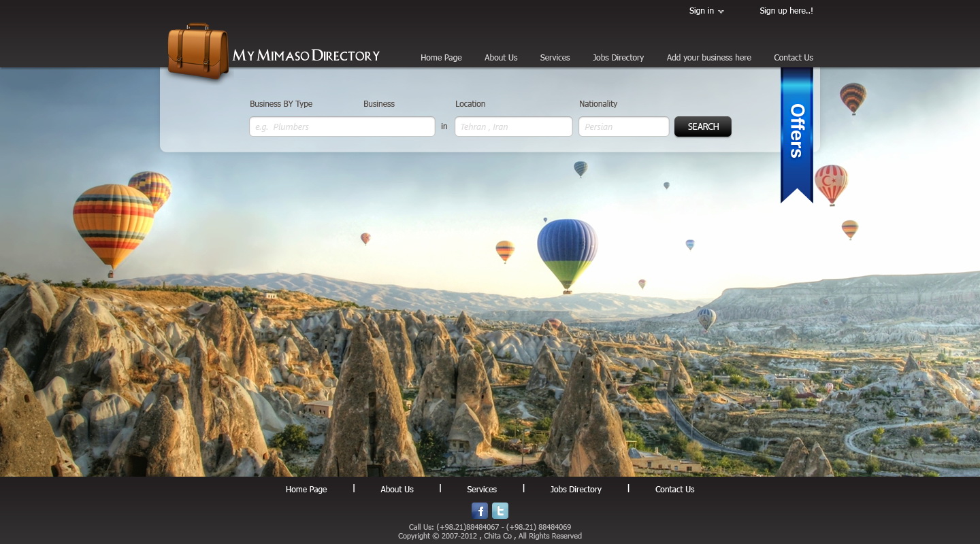Open the blue Offers ribbon
Image resolution: width=980 pixels, height=544 pixels.
(797, 135)
